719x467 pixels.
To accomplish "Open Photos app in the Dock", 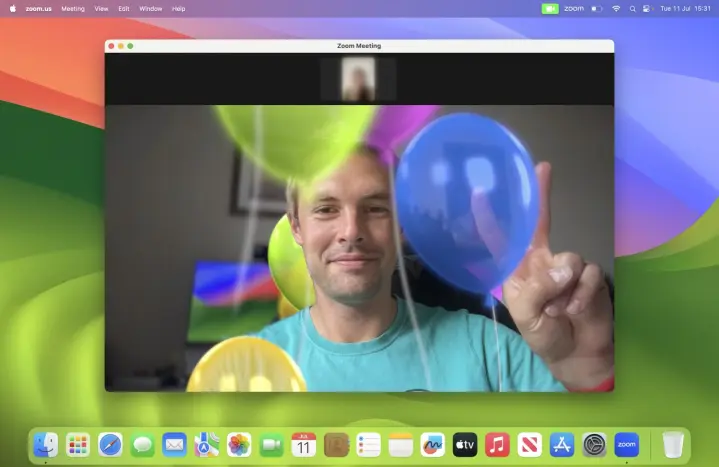I will 239,445.
